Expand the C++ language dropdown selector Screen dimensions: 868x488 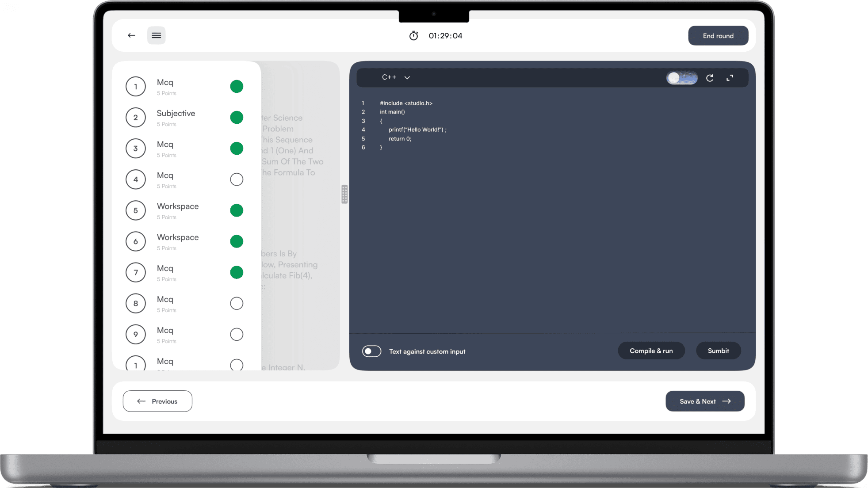[x=395, y=77]
